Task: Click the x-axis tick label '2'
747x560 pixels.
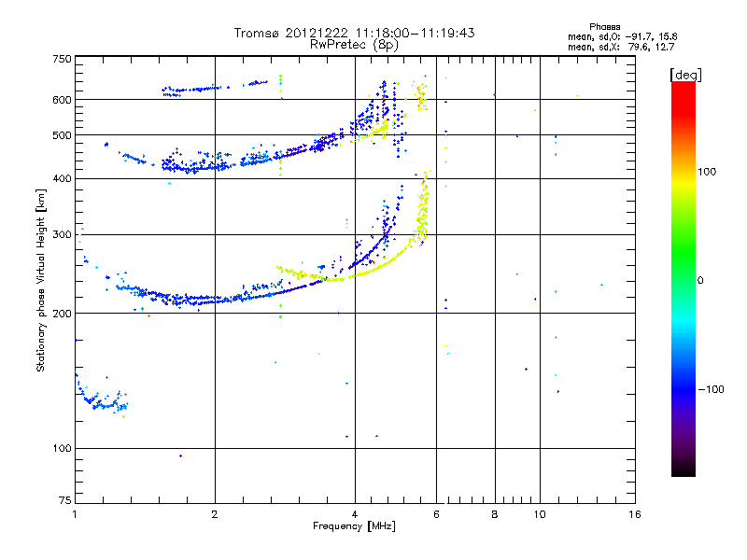Action: [215, 514]
